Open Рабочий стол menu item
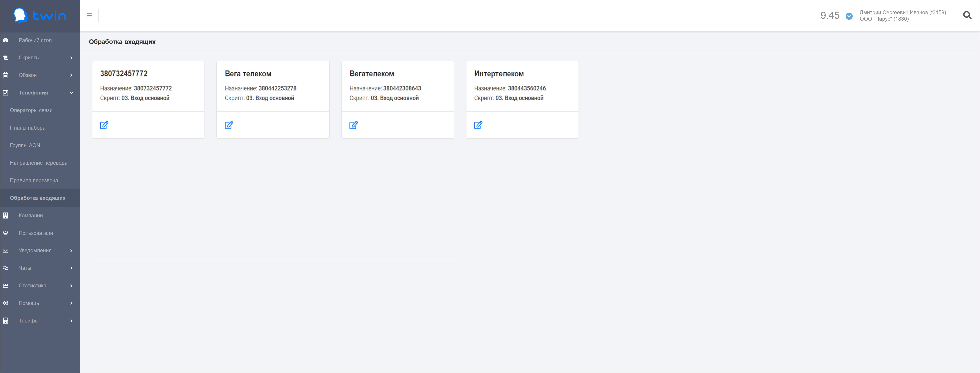Image resolution: width=980 pixels, height=373 pixels. pyautogui.click(x=35, y=40)
